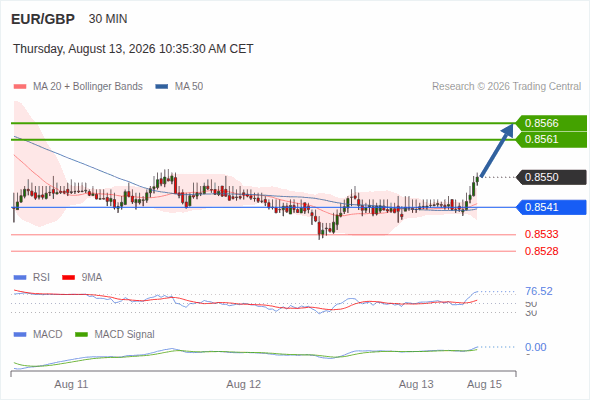Select the 0.8561 green resistance price tag
Image resolution: width=590 pixels, height=400 pixels.
click(x=551, y=140)
